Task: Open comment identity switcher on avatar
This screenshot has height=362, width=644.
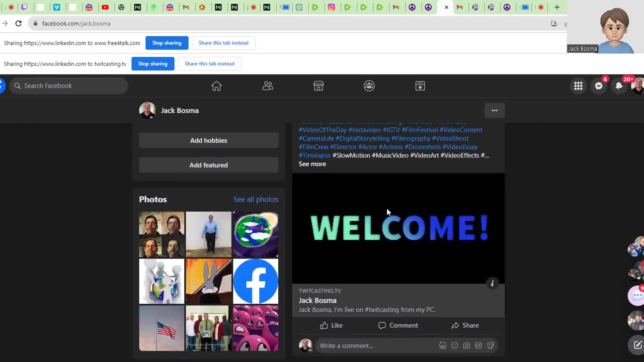Action: pos(305,345)
